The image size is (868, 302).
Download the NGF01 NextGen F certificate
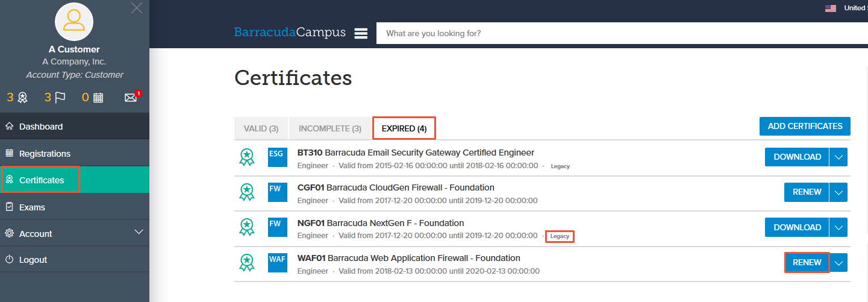pyautogui.click(x=797, y=227)
